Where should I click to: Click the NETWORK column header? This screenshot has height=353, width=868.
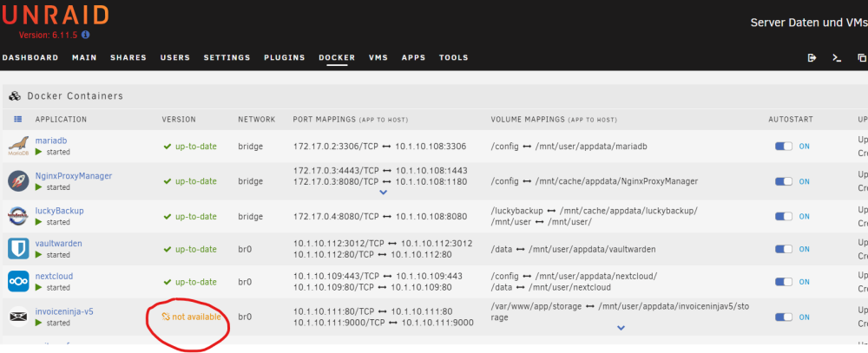tap(257, 120)
